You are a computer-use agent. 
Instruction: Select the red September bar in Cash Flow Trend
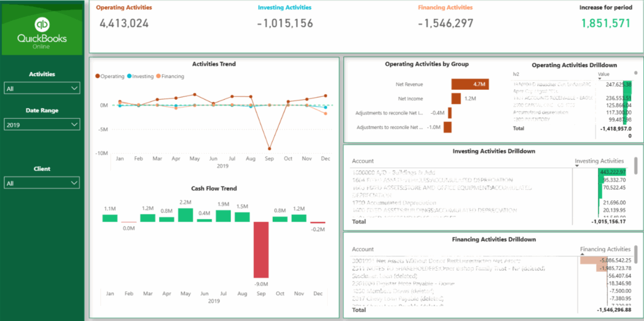point(260,249)
